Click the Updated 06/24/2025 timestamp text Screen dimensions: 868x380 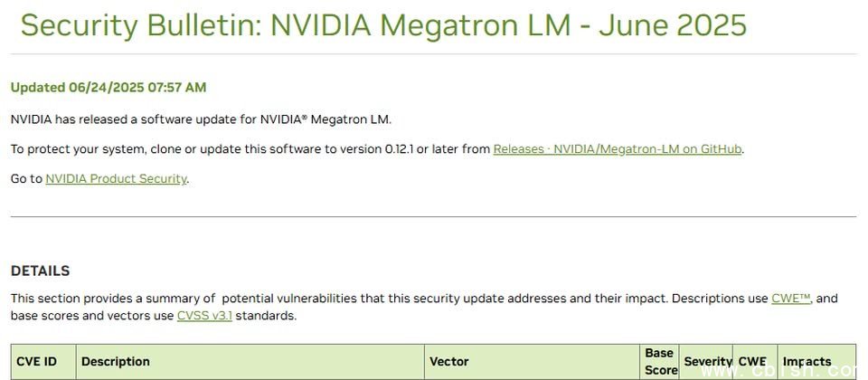click(x=108, y=88)
